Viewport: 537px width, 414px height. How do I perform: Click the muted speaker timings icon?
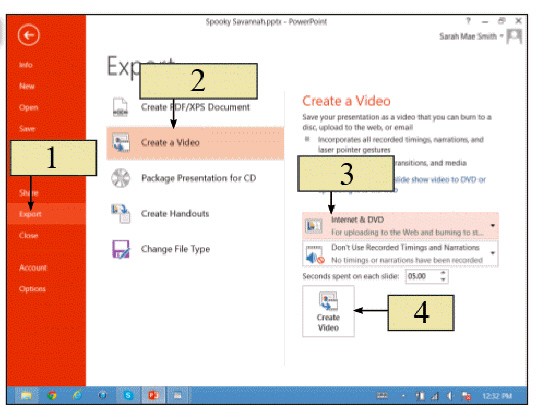315,255
